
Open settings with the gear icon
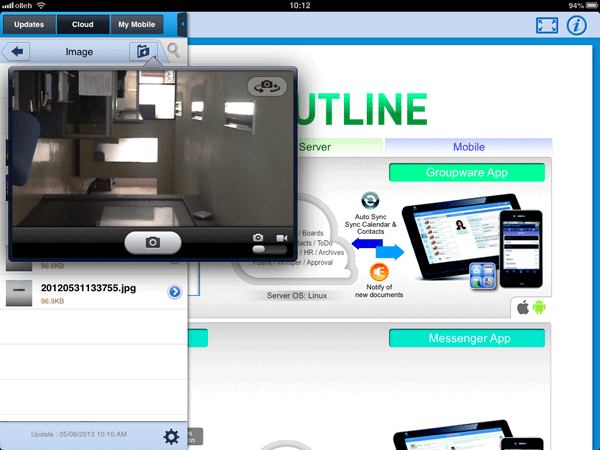(171, 436)
